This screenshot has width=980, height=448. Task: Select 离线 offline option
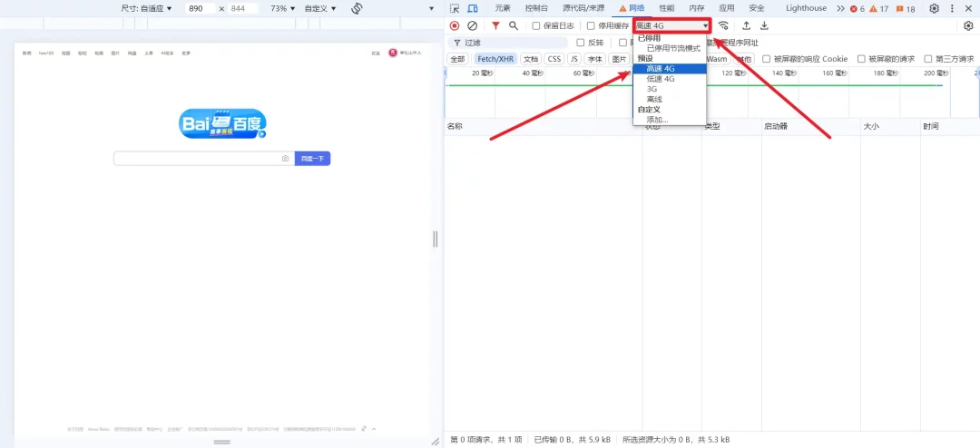point(670,100)
